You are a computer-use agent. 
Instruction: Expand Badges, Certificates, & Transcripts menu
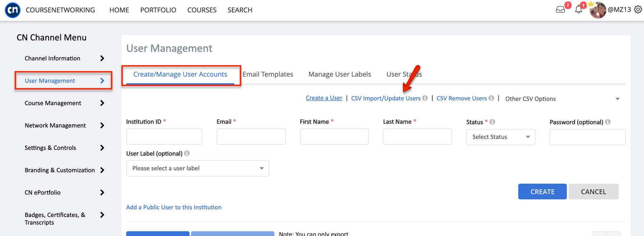102,215
